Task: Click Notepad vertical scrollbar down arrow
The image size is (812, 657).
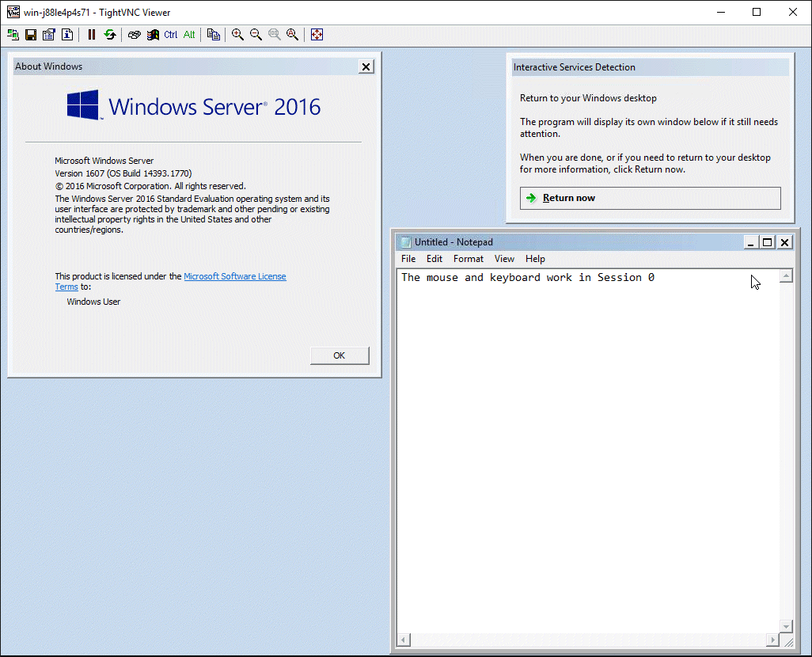Action: (786, 626)
